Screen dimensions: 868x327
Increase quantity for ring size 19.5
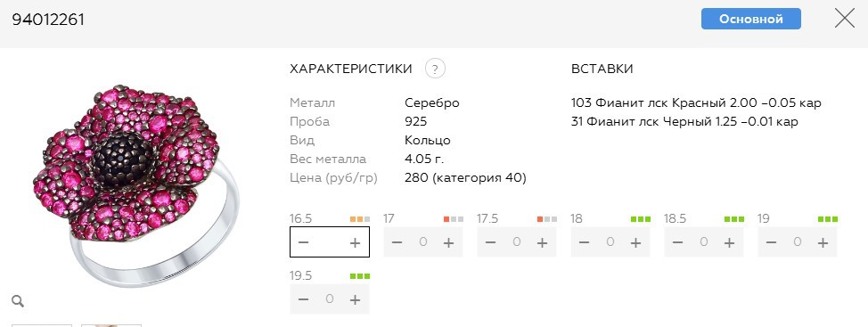[355, 299]
